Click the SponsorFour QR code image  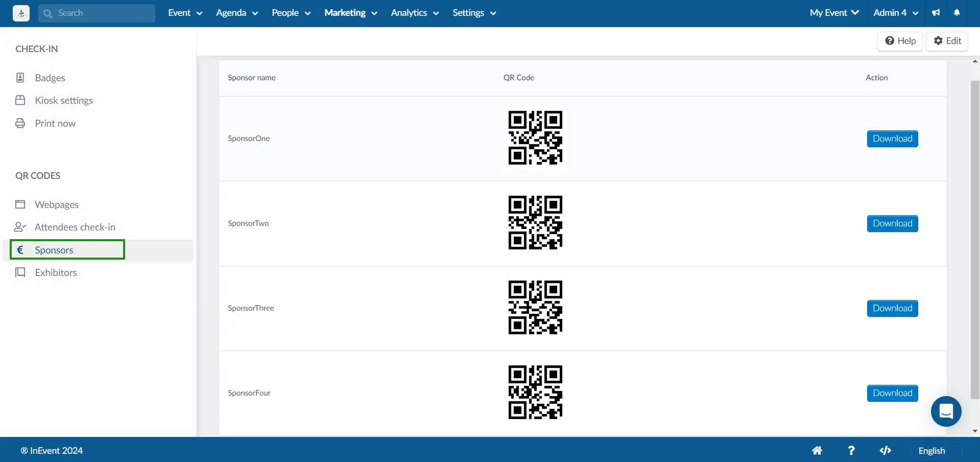click(535, 392)
